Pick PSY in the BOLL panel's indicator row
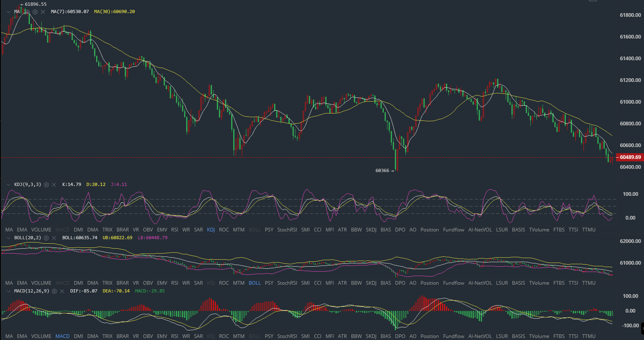 pyautogui.click(x=269, y=283)
